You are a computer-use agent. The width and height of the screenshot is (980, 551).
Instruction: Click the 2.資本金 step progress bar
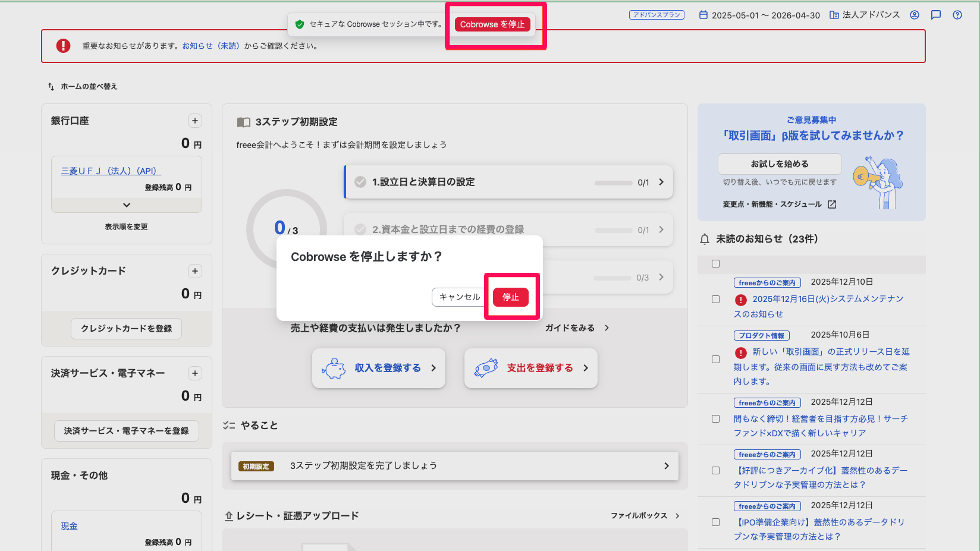tap(614, 231)
